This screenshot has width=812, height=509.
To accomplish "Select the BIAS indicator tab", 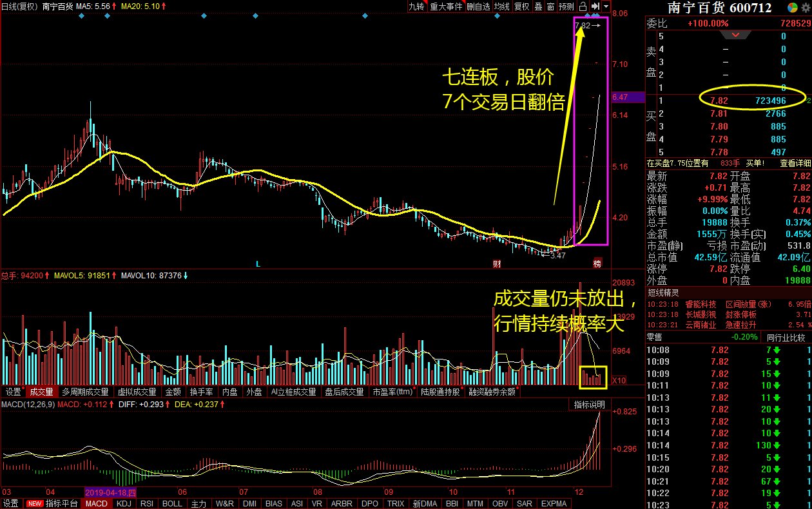I will tap(274, 503).
